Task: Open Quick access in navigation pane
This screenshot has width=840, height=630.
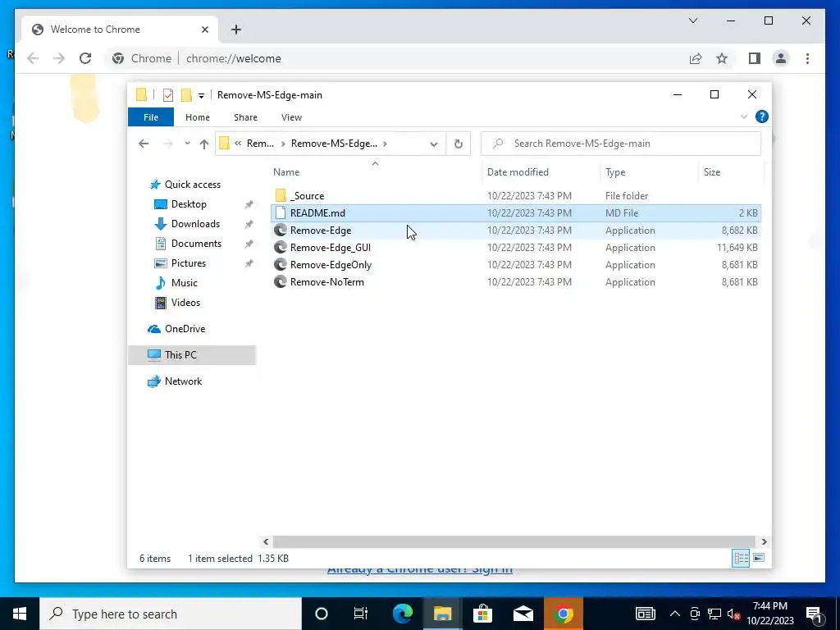Action: click(192, 185)
